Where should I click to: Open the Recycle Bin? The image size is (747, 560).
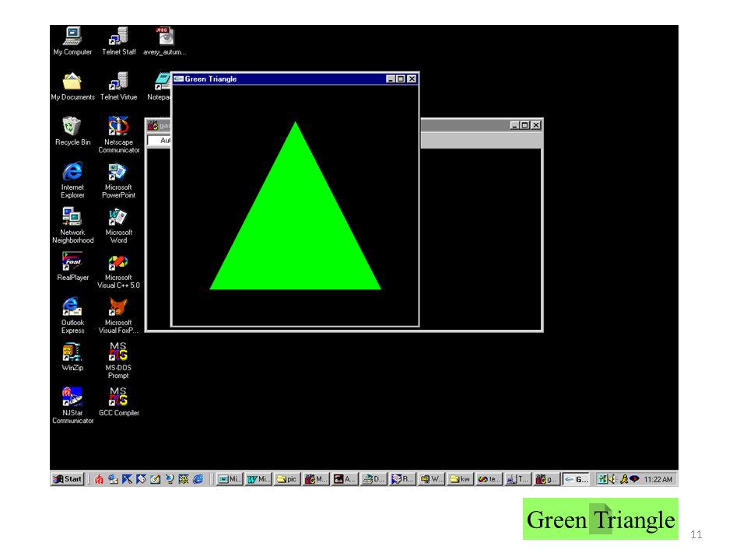point(72,131)
